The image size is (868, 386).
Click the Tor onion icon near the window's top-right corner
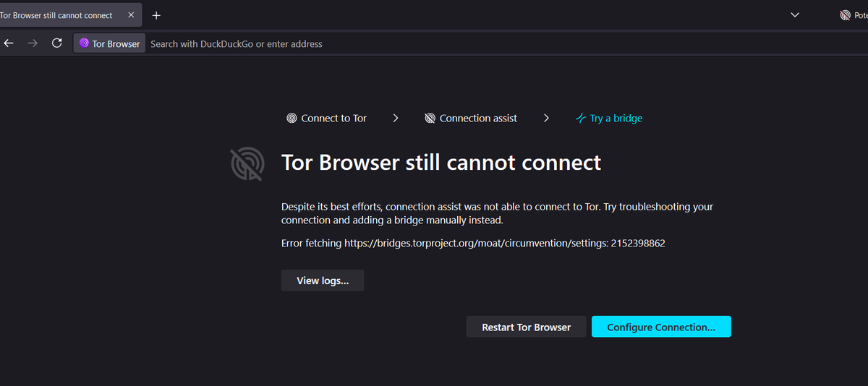pos(845,15)
